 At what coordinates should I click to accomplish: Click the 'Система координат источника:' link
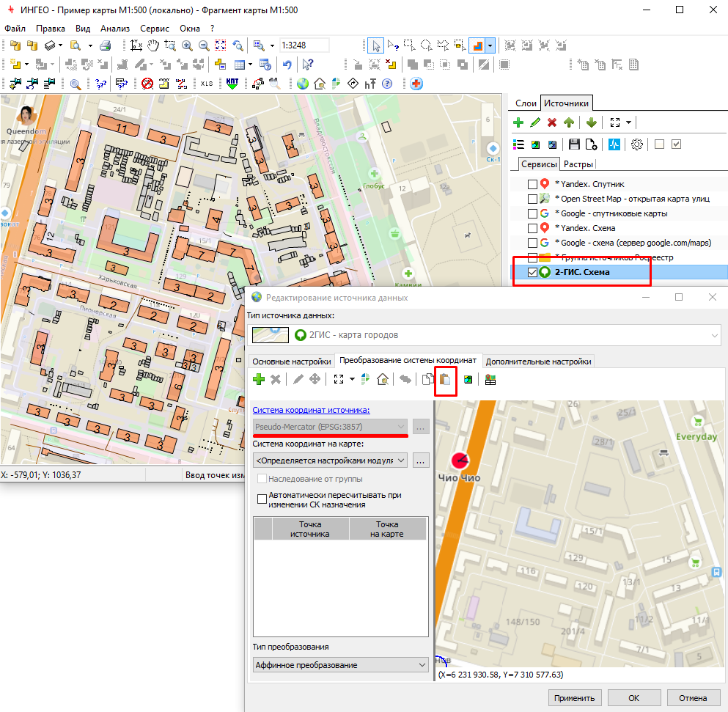[x=311, y=410]
